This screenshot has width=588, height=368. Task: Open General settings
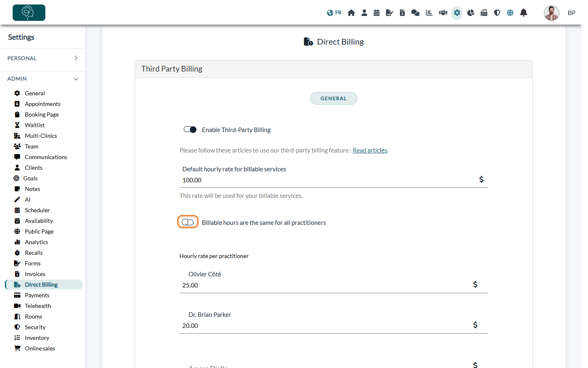click(x=35, y=93)
